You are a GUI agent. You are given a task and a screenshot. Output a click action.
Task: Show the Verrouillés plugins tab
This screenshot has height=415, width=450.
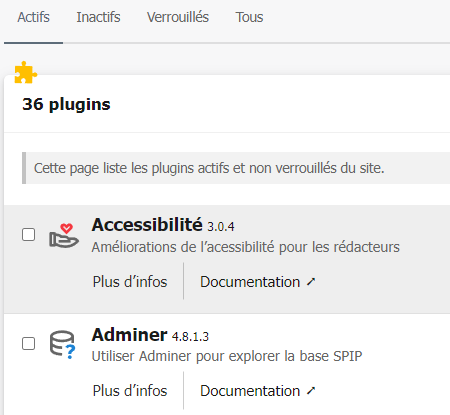coord(178,17)
